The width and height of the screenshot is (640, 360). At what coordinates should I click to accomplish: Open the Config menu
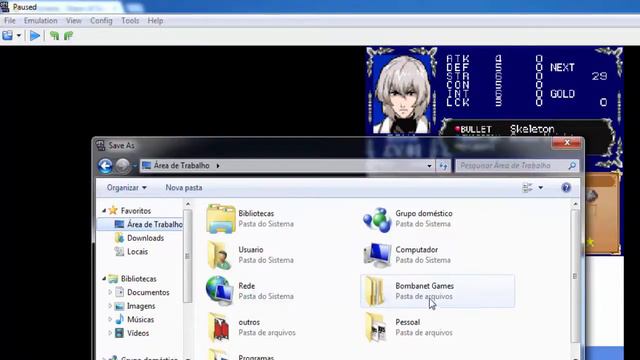click(101, 20)
